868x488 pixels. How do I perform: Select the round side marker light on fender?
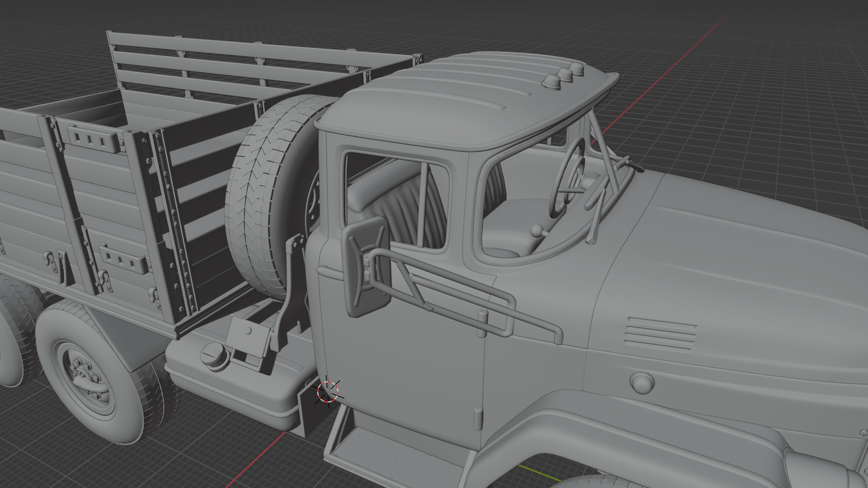pos(642,383)
